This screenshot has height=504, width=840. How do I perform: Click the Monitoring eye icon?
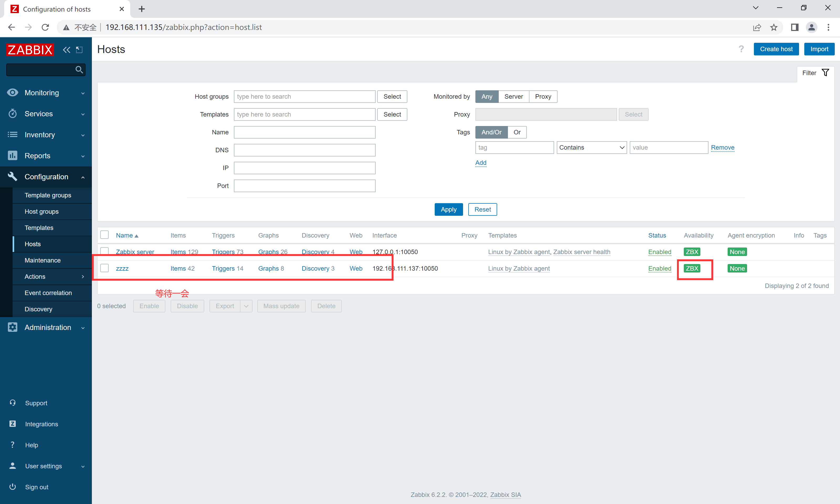pos(13,92)
